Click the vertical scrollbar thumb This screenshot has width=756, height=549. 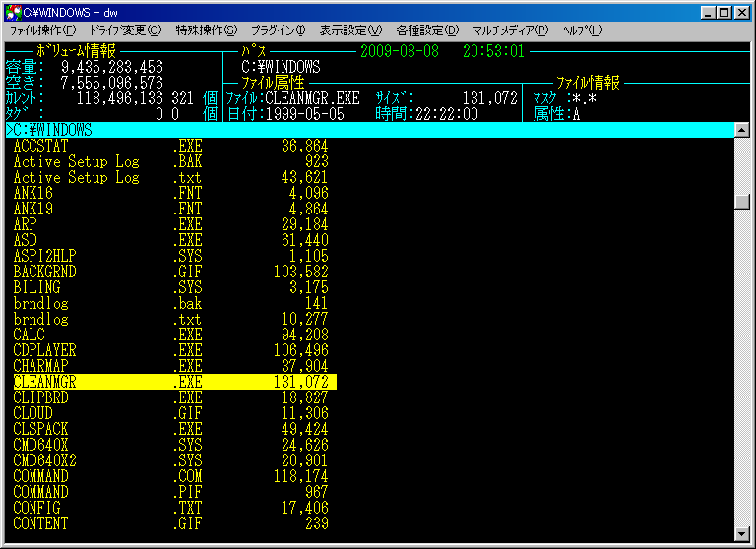coord(741,201)
